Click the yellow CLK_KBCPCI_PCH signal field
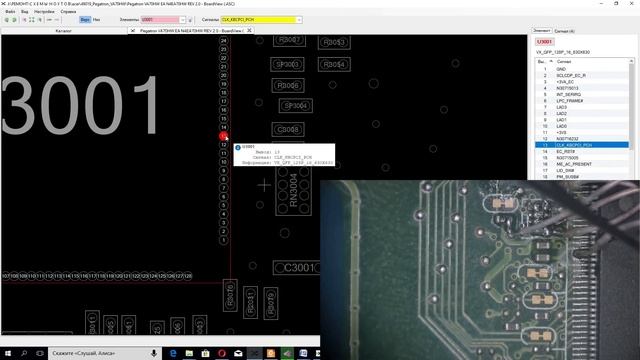This screenshot has height=360, width=640. tap(258, 20)
